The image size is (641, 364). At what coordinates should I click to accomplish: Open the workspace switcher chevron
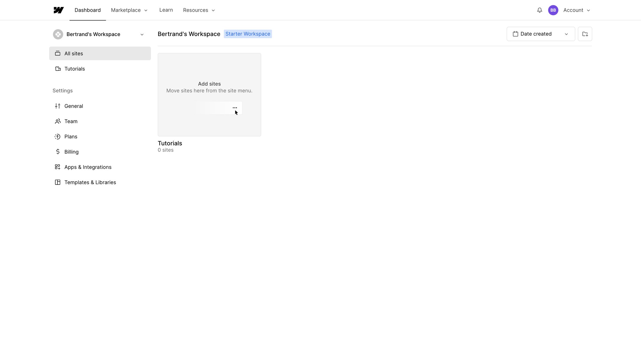pyautogui.click(x=142, y=34)
